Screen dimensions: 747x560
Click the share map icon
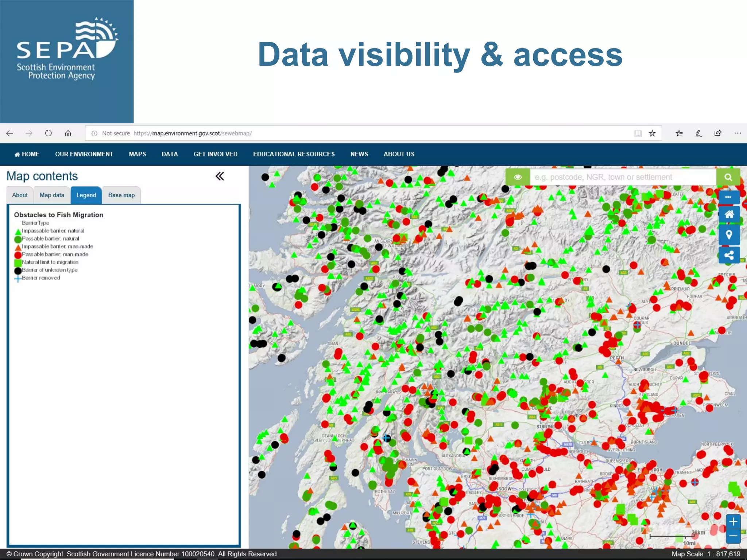coord(729,256)
